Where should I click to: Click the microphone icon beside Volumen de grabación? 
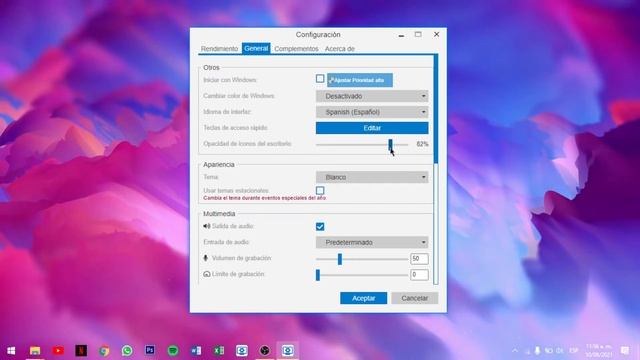pos(206,258)
